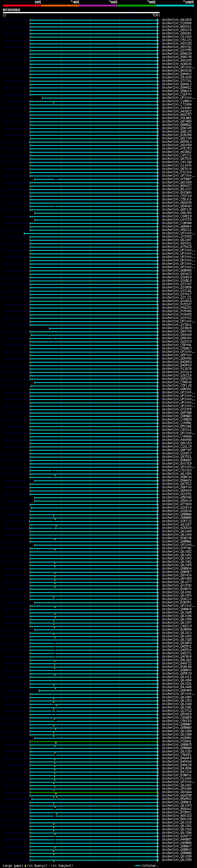Open hit UniRef100_P28996
The width and height of the screenshot is (197, 868).
click(x=177, y=23)
